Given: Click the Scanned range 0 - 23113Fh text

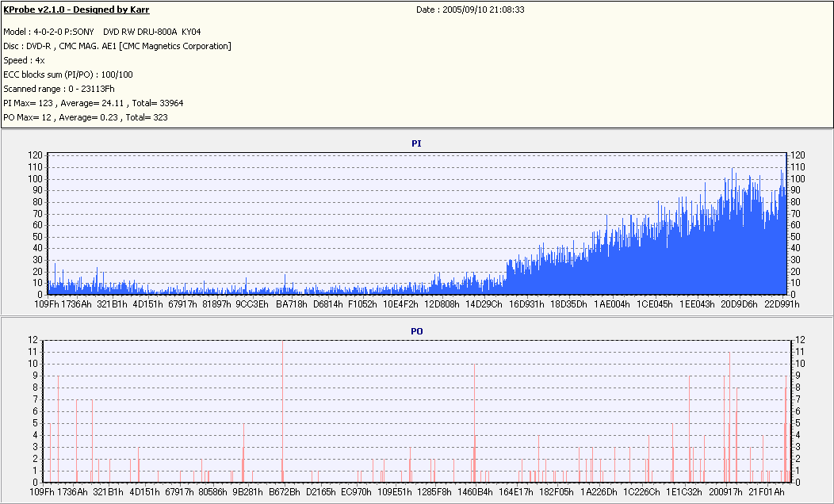Looking at the screenshot, I should 59,89.
